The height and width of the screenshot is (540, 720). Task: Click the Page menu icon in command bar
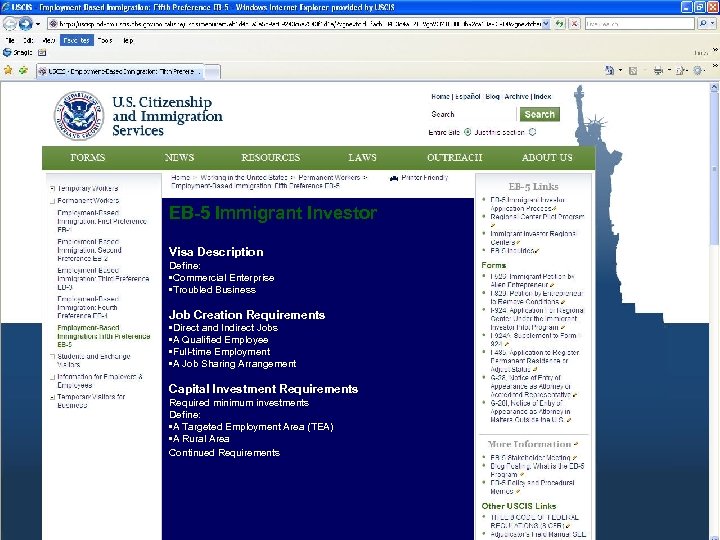click(681, 70)
